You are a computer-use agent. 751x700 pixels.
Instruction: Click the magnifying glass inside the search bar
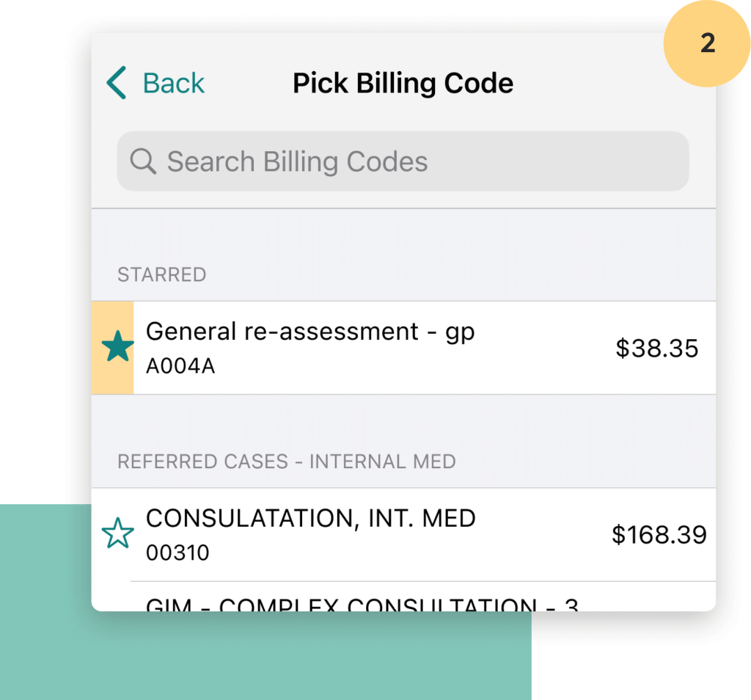(x=143, y=161)
